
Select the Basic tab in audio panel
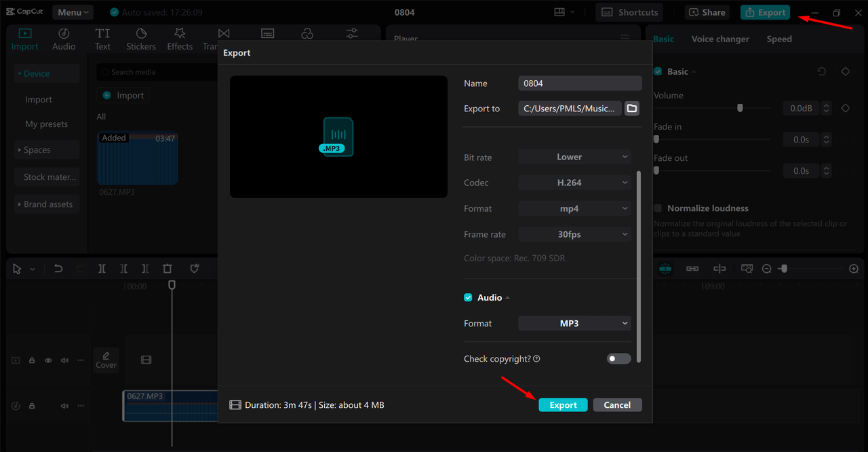pyautogui.click(x=663, y=39)
